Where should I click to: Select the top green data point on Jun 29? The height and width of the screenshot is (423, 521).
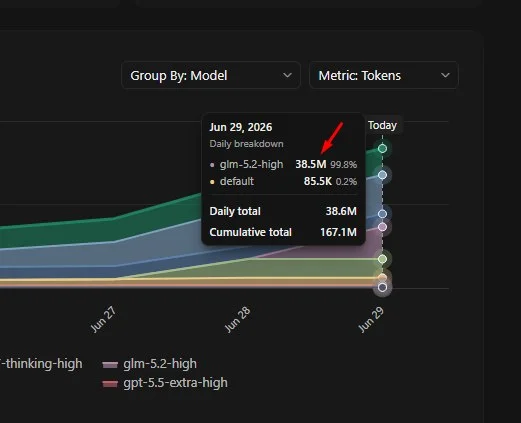[382, 148]
